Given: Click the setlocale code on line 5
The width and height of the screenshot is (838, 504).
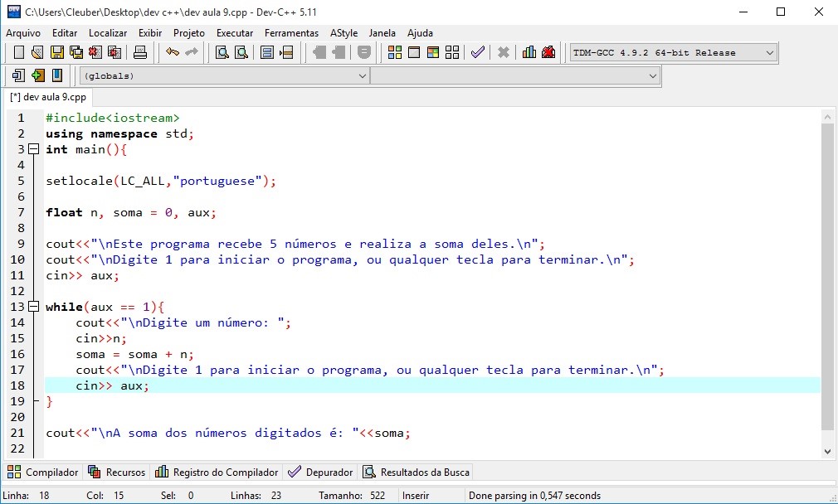Looking at the screenshot, I should coord(161,181).
